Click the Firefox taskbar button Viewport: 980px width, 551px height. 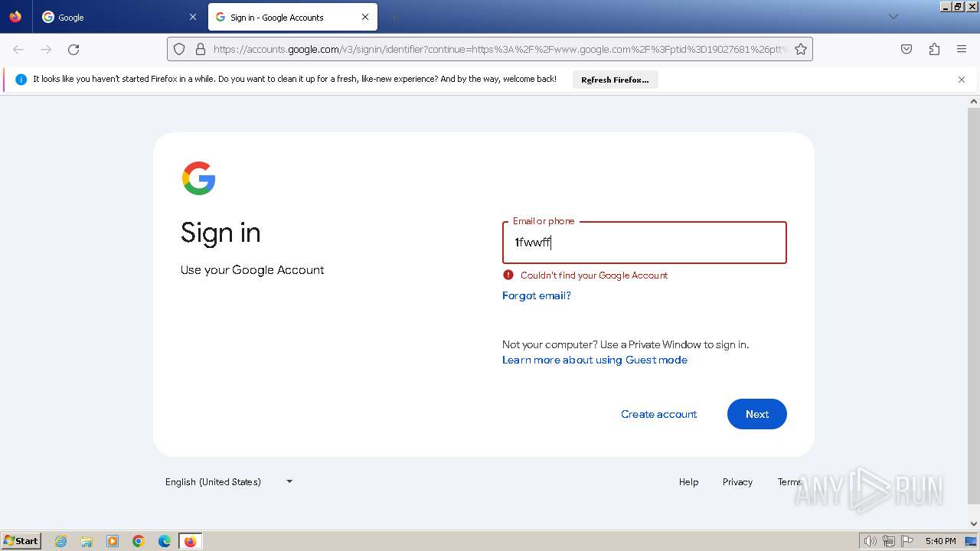pyautogui.click(x=191, y=541)
